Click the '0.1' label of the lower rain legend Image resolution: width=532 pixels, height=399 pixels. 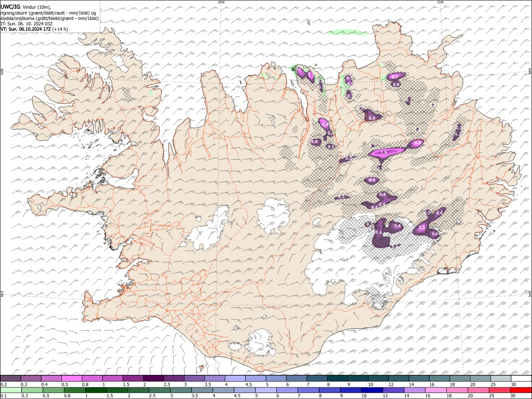click(3, 396)
